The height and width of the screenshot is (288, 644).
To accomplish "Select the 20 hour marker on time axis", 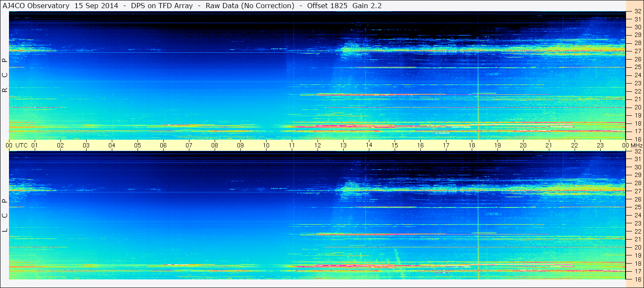I will [523, 145].
